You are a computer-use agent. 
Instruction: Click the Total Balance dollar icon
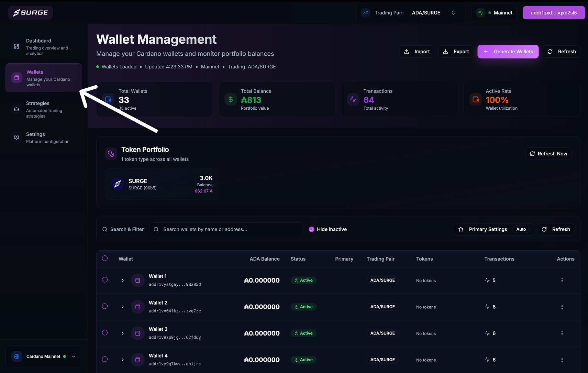coord(231,100)
